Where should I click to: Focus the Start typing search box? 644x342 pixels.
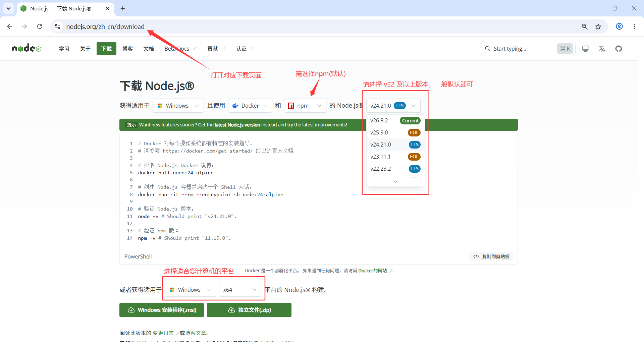[x=528, y=49]
